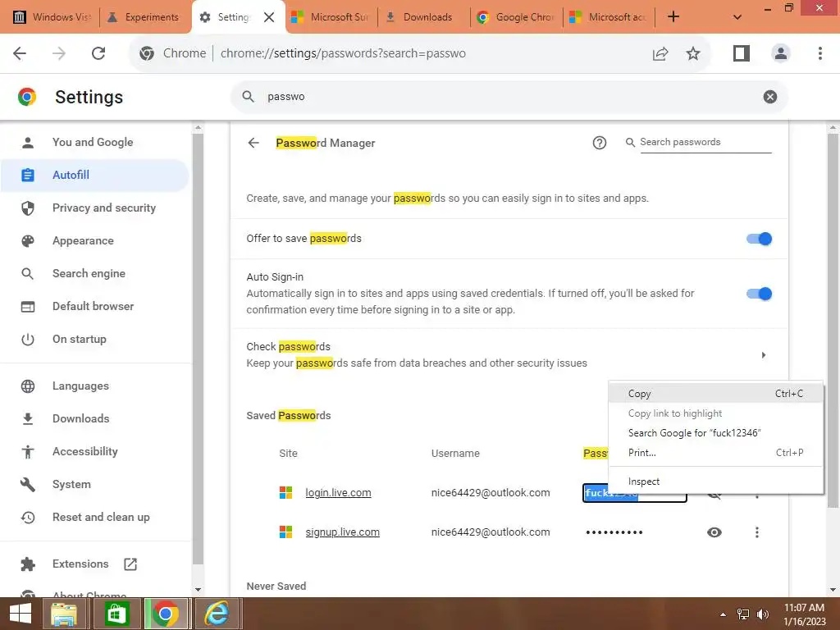The image size is (840, 630).
Task: Choose Copy from the context menu
Action: coord(715,394)
